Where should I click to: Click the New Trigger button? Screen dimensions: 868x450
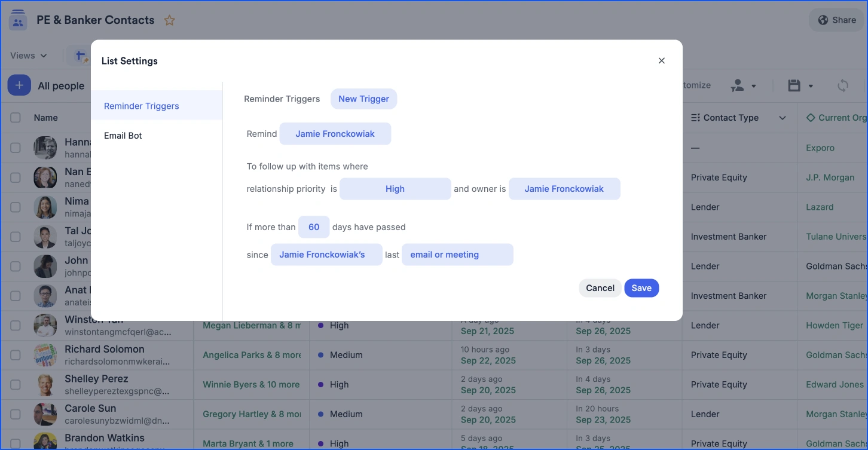[363, 99]
